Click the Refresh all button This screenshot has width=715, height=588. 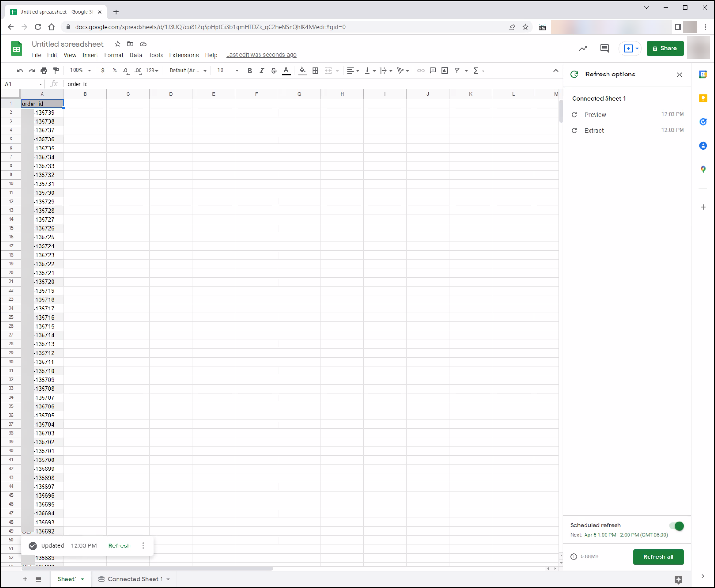(658, 557)
